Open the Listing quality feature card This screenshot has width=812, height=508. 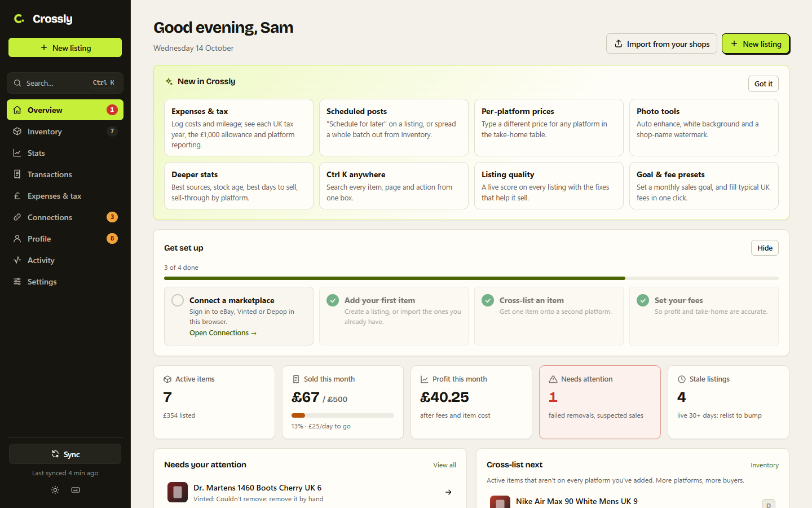click(x=549, y=186)
